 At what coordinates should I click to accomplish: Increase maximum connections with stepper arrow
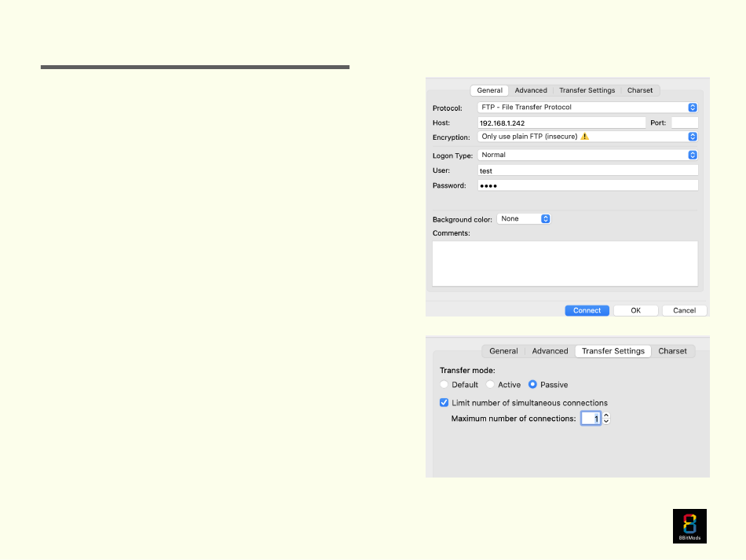coord(606,415)
